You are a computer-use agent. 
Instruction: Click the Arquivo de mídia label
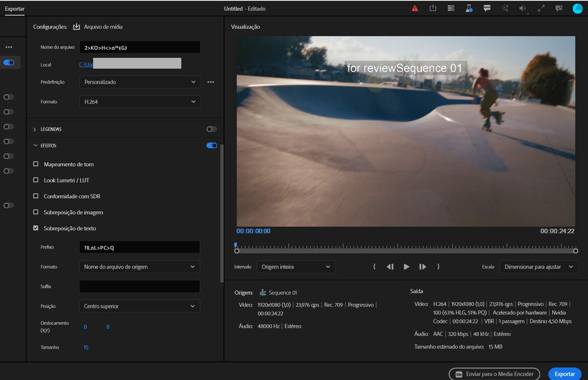103,27
